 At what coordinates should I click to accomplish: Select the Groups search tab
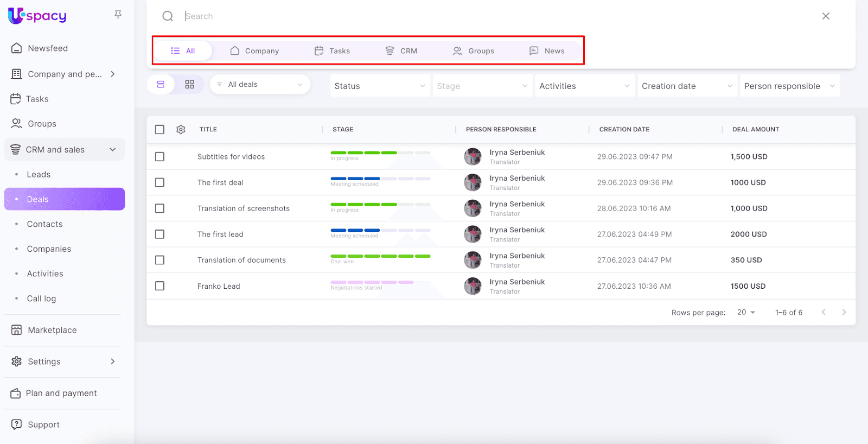point(474,51)
